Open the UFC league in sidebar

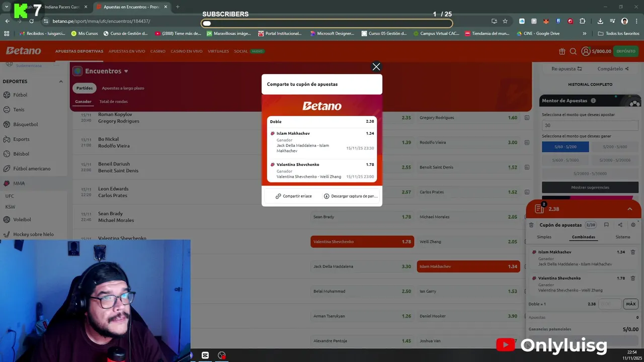10,196
